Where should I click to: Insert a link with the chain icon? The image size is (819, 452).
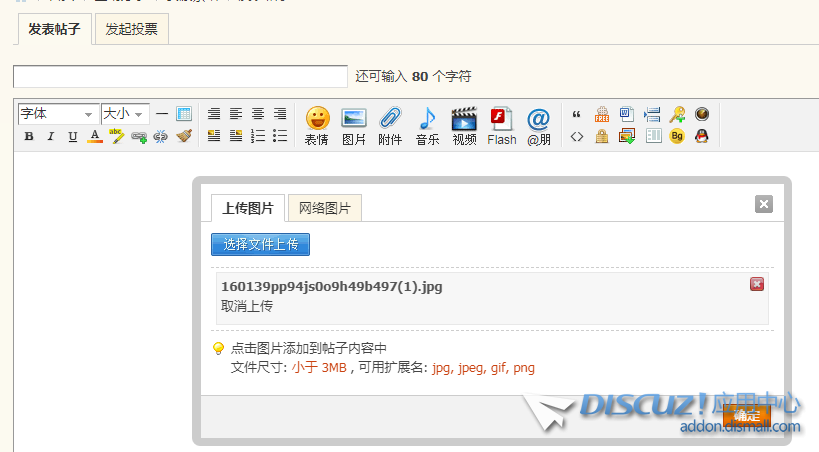(x=139, y=137)
